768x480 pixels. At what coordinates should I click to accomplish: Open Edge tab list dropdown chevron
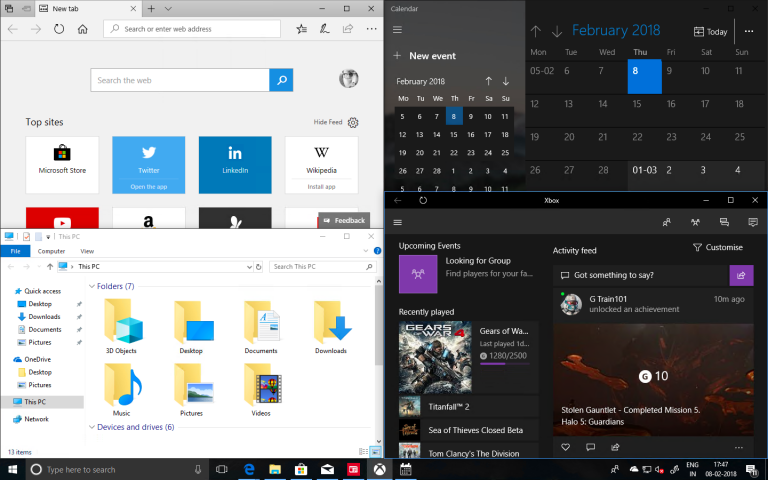pyautogui.click(x=168, y=8)
